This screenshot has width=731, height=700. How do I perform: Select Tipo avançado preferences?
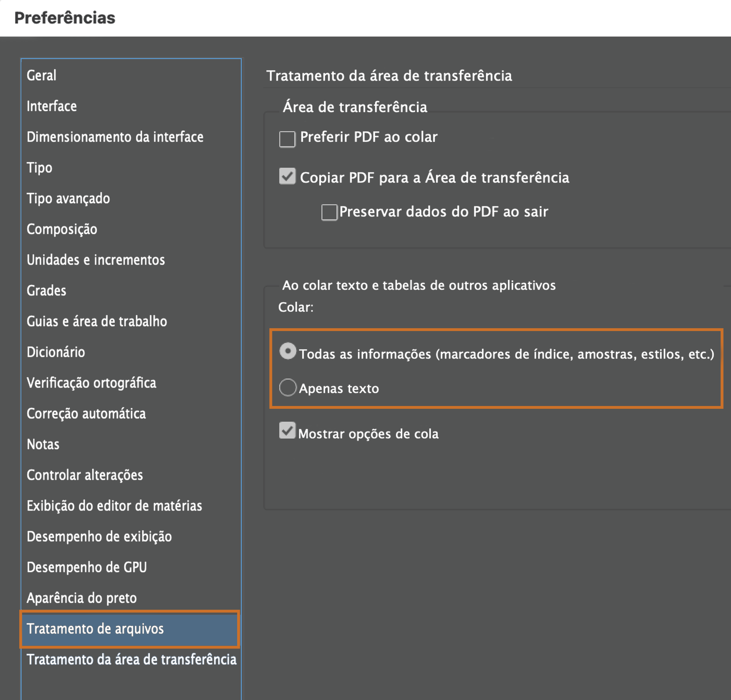pos(68,198)
